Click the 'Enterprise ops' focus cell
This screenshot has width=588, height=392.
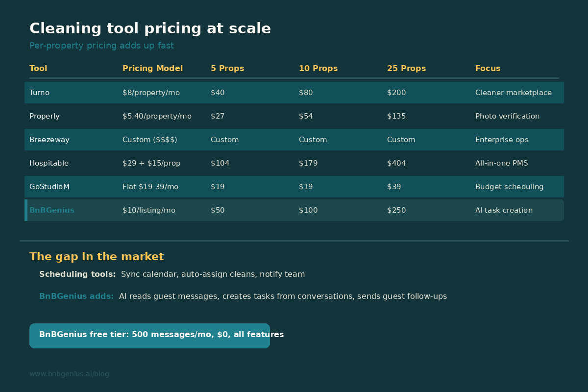(x=502, y=140)
